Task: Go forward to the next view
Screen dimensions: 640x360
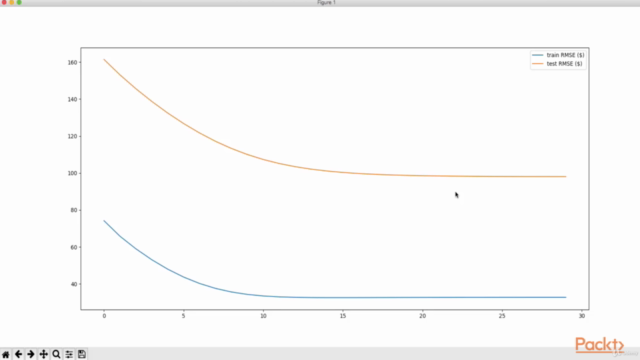Action: [x=31, y=354]
